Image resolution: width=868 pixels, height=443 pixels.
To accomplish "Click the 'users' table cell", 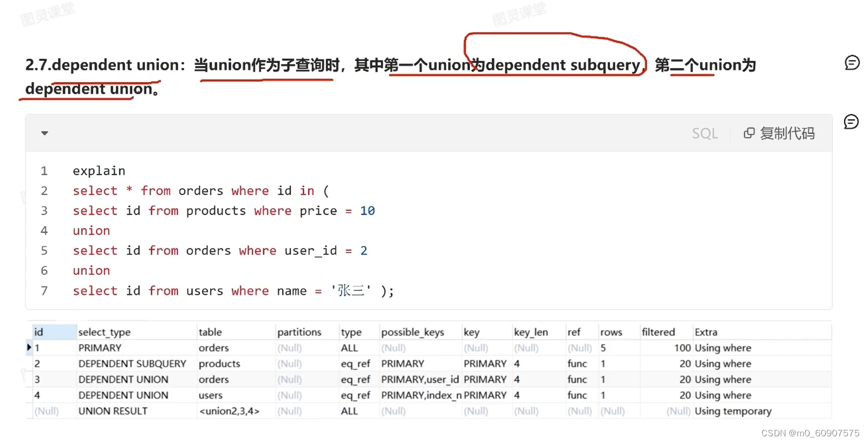I will 236,395.
